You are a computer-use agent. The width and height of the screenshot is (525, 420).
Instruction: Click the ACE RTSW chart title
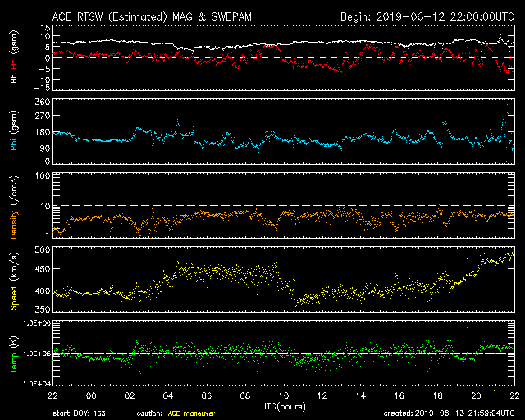(152, 16)
